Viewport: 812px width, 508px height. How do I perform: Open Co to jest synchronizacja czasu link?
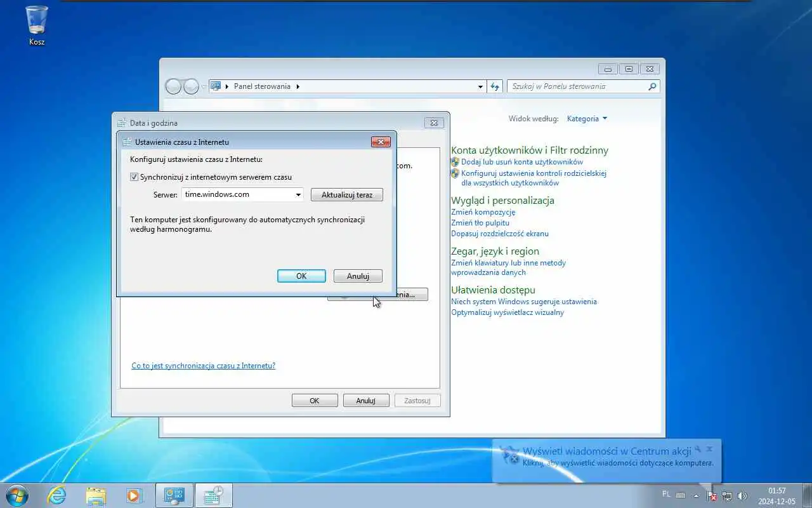203,366
